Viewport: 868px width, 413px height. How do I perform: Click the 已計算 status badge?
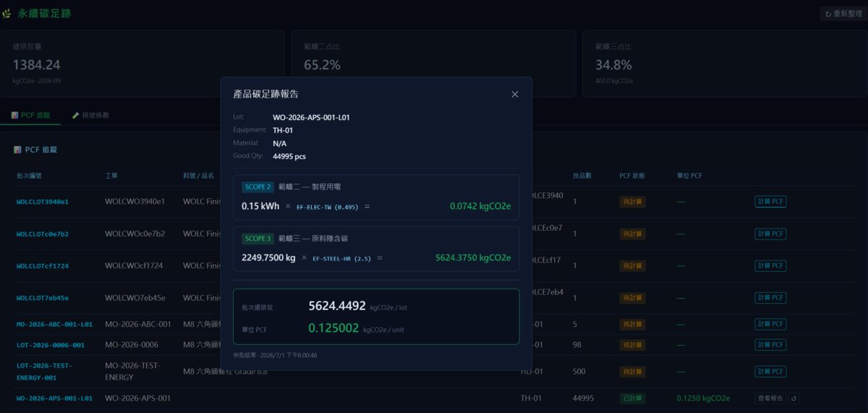(632, 399)
